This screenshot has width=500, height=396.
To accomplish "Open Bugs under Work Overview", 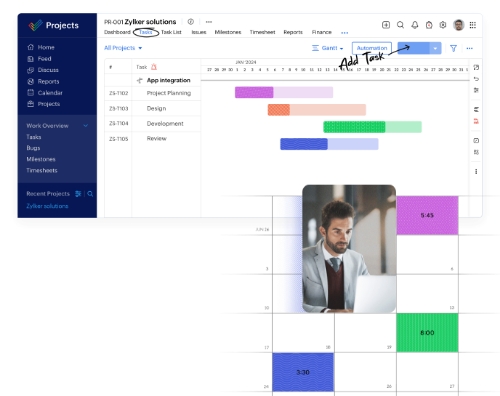I will pos(33,148).
